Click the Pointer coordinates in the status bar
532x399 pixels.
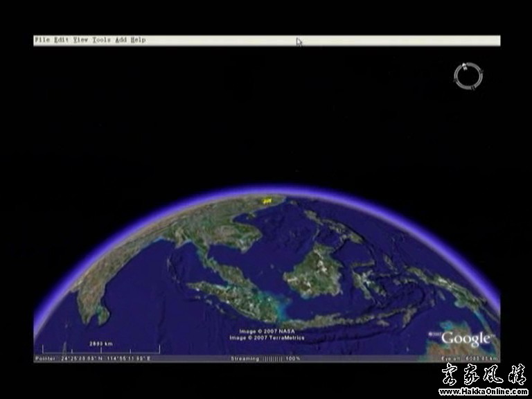93,358
